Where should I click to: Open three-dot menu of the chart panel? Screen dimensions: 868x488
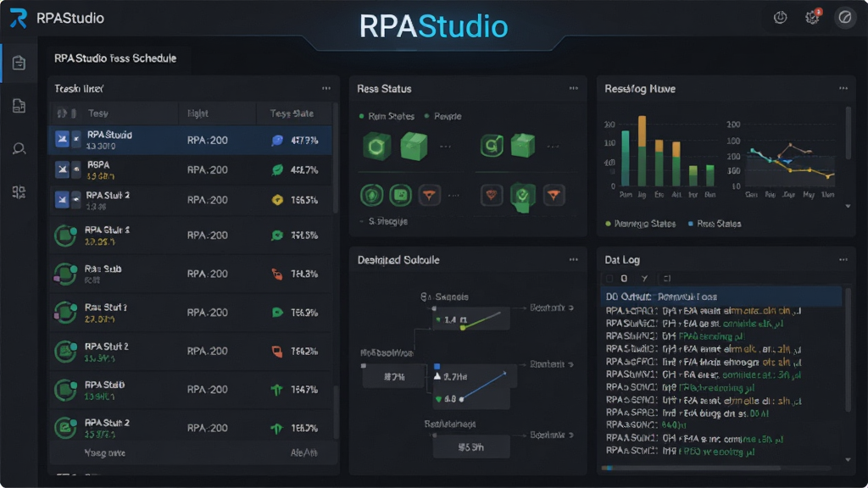pos(843,88)
